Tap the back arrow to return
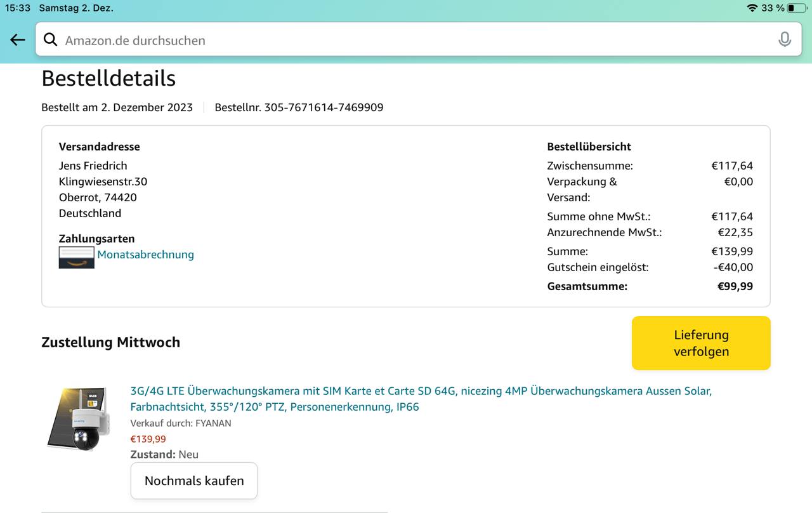Screen dimensions: 812x513 click(x=18, y=40)
